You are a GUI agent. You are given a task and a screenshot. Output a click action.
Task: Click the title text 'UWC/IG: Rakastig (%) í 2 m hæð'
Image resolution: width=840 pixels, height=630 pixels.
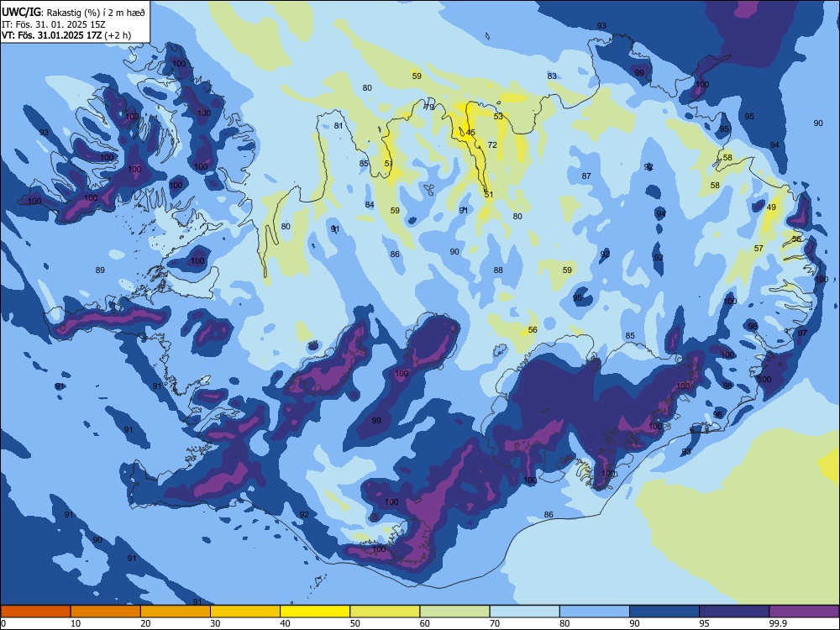point(73,12)
